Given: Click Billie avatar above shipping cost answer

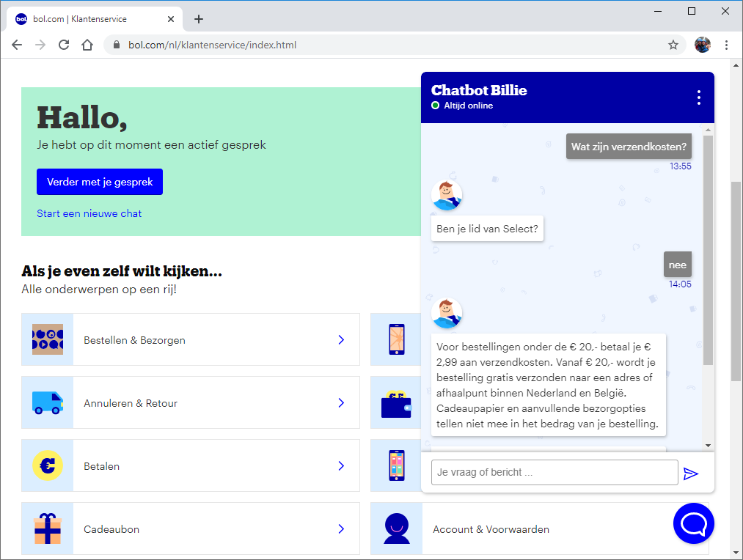Looking at the screenshot, I should (x=447, y=313).
